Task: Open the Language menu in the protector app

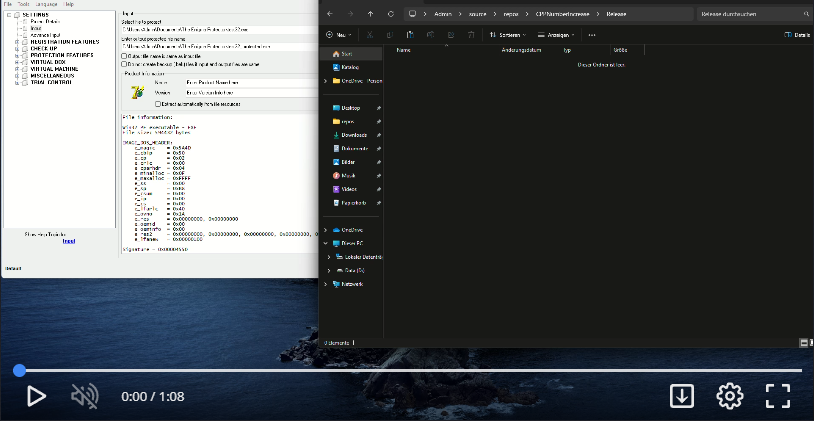Action: [46, 4]
